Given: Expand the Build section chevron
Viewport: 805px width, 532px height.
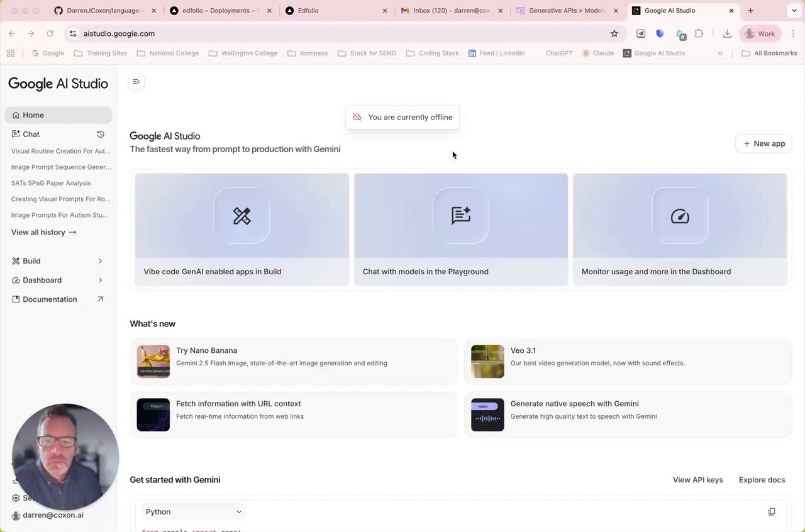Looking at the screenshot, I should pyautogui.click(x=101, y=261).
